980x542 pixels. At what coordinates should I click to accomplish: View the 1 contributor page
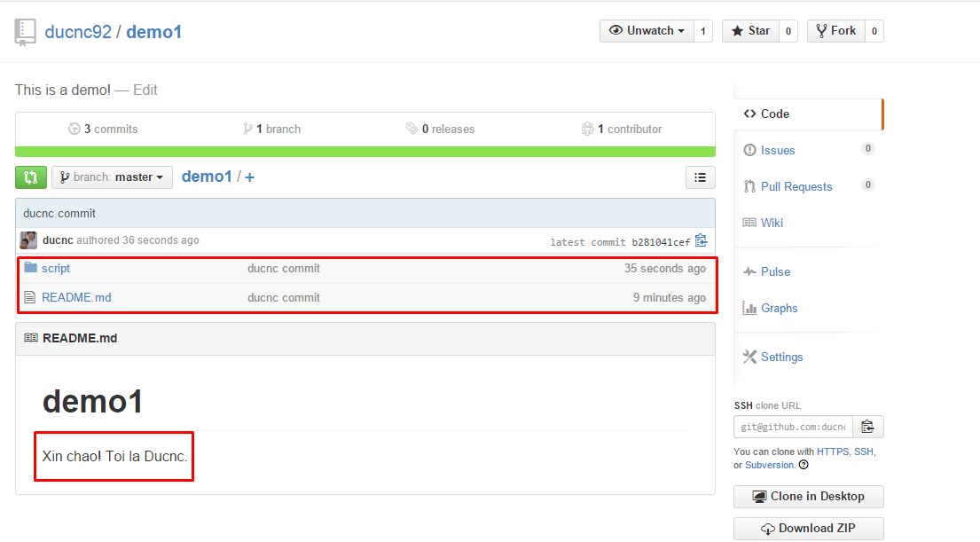point(621,129)
